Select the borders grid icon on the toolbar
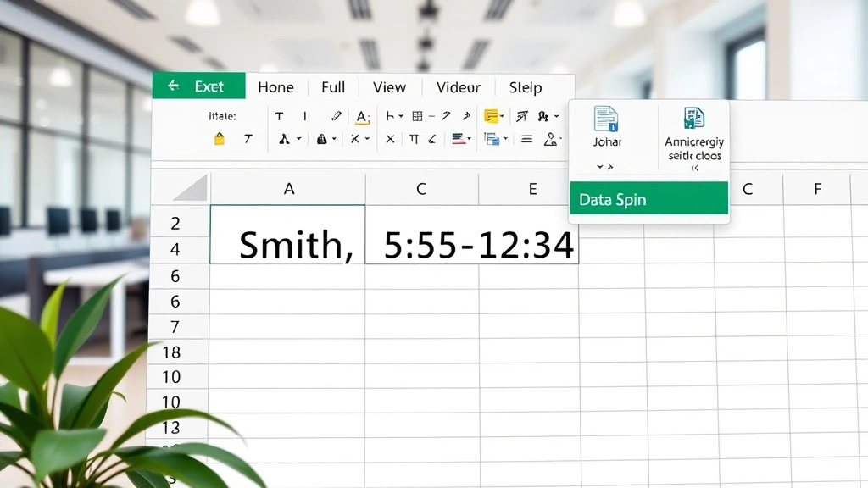This screenshot has height=488, width=868. (x=416, y=115)
